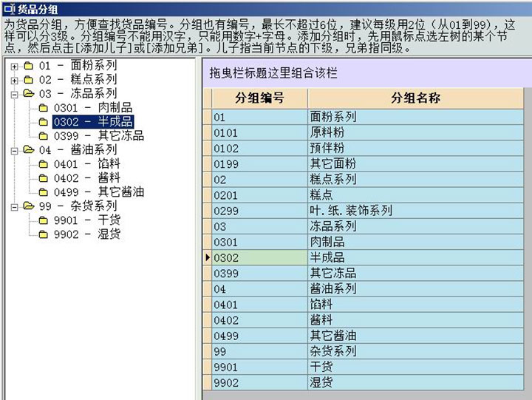Click row indicator beside code 0302

pyautogui.click(x=207, y=257)
